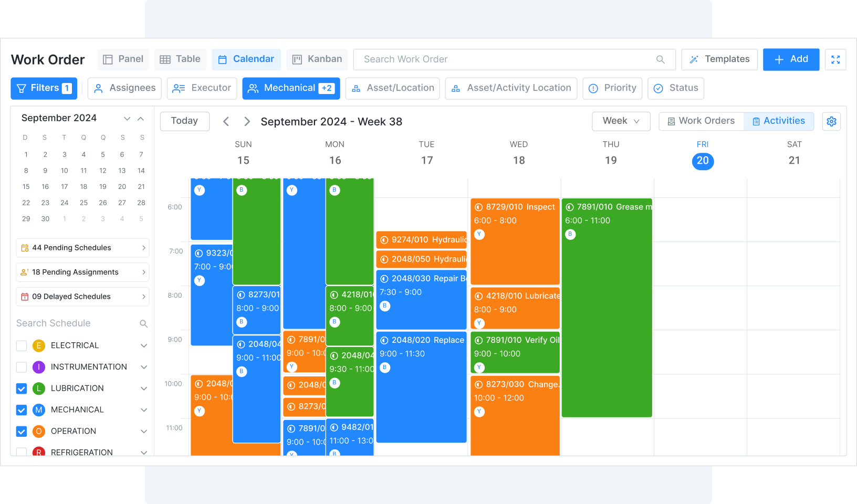
Task: Open the Asset/Location filter
Action: (x=392, y=88)
